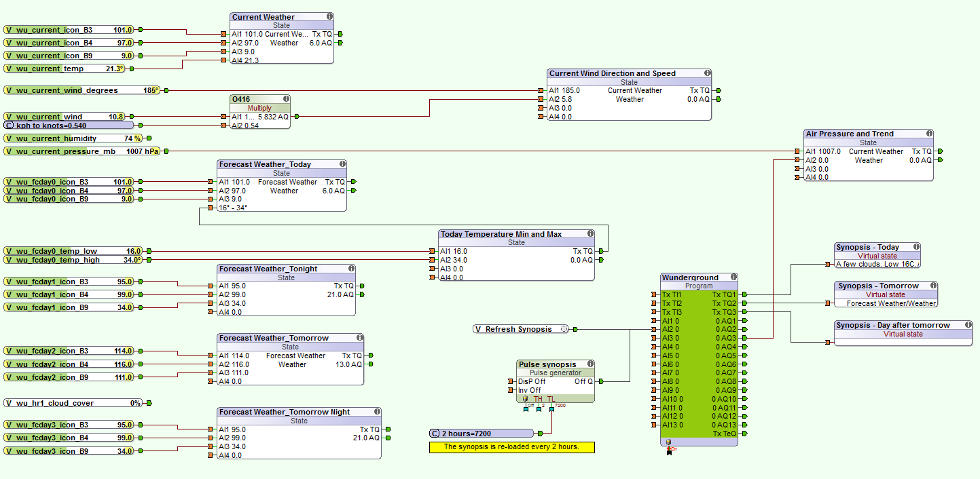Click parameter icon beside TH on Pulse synopsis
This screenshot has width=980, height=479.
click(x=525, y=399)
